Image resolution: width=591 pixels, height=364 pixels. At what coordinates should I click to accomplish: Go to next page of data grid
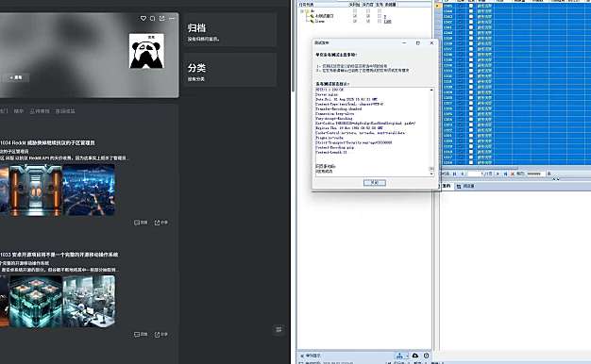tap(498, 174)
